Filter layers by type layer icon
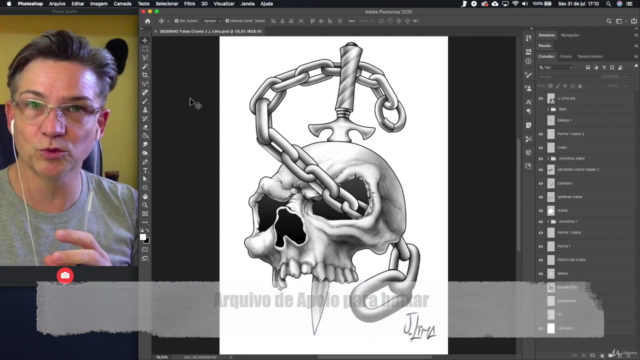The height and width of the screenshot is (360, 640). click(x=604, y=67)
